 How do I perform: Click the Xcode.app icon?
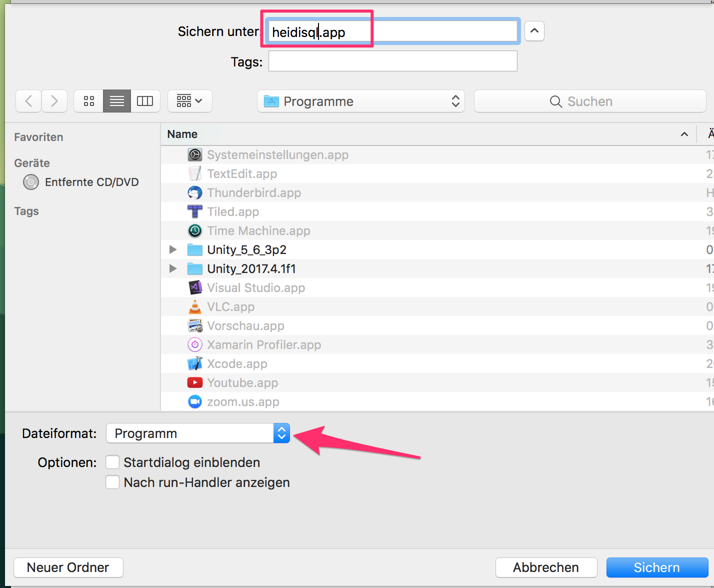tap(194, 363)
